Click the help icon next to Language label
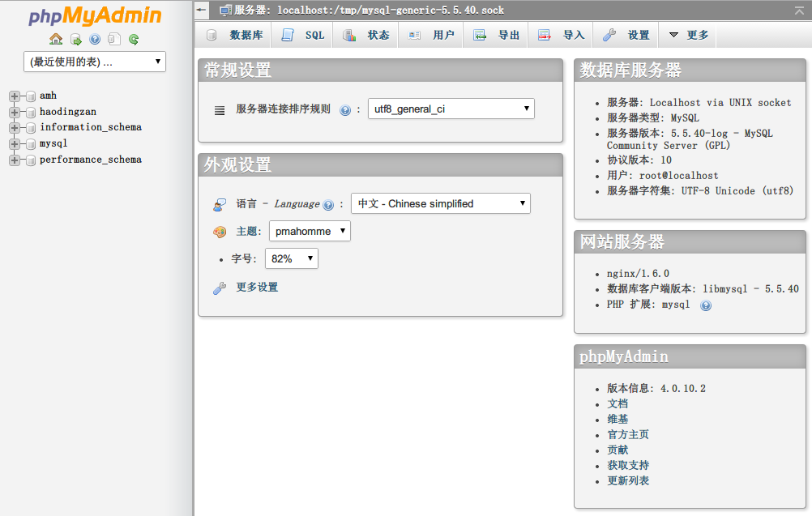This screenshot has height=516, width=812. coord(328,205)
